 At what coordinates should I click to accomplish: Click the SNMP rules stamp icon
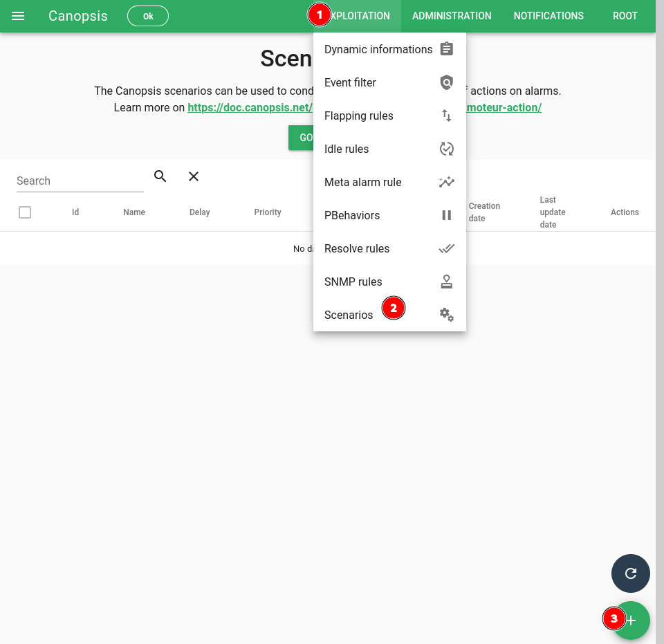[x=446, y=282]
